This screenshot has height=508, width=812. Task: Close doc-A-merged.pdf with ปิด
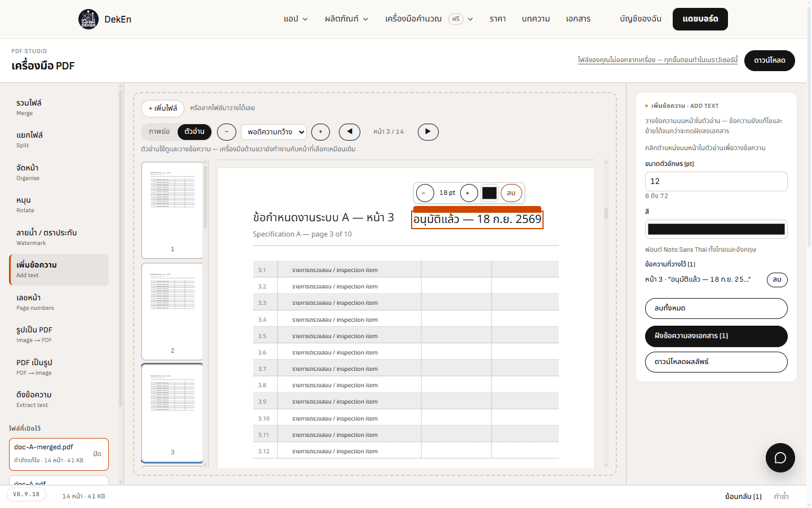[97, 454]
